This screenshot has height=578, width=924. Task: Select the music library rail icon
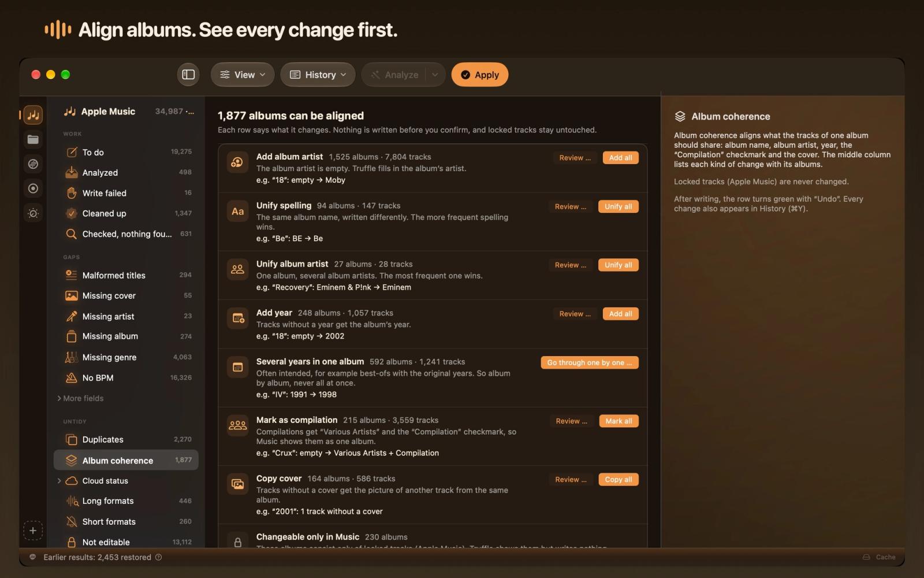click(33, 114)
